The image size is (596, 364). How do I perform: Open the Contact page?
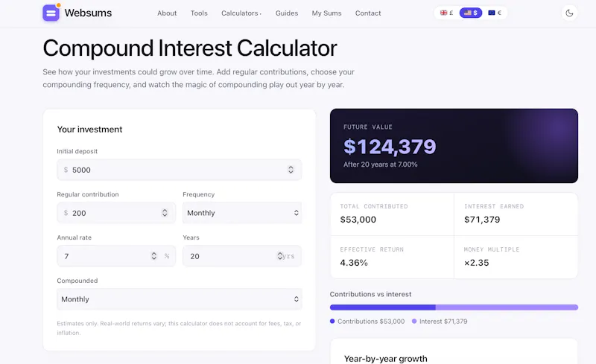pyautogui.click(x=368, y=13)
